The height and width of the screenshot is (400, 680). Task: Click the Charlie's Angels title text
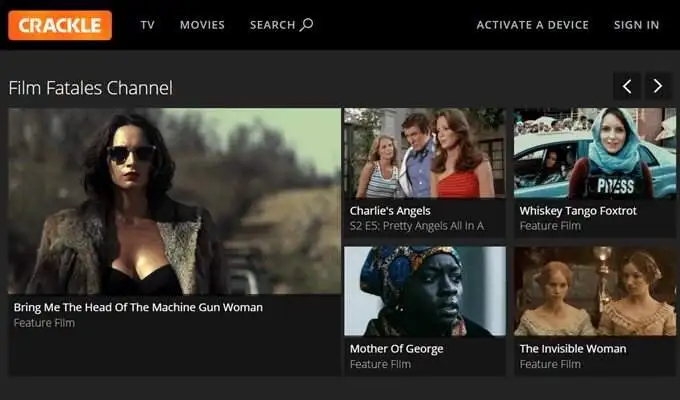(x=390, y=211)
